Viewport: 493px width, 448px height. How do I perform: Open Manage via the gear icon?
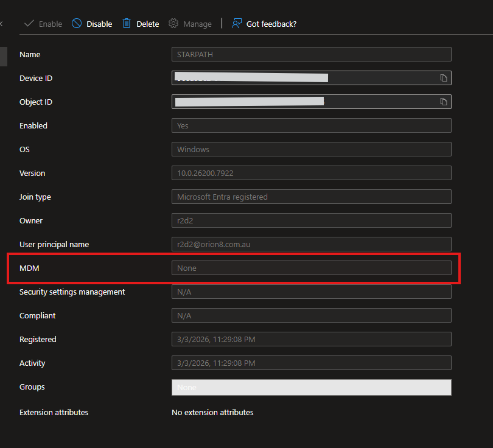173,24
